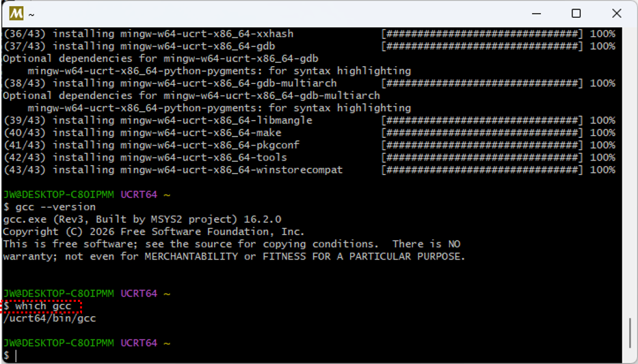The image size is (638, 364).
Task: Click the 'gcc --version' command line
Action: 49,207
